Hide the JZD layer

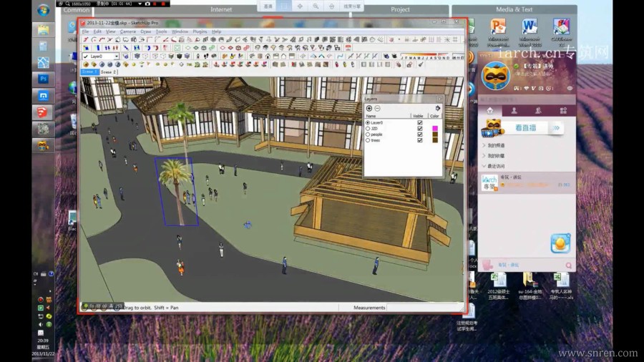420,129
